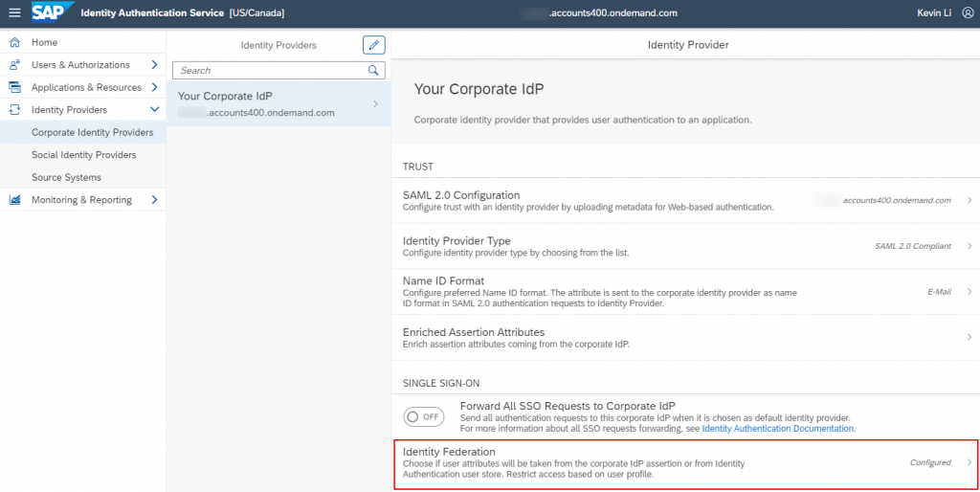Click the Home house icon
980x492 pixels.
pos(15,42)
